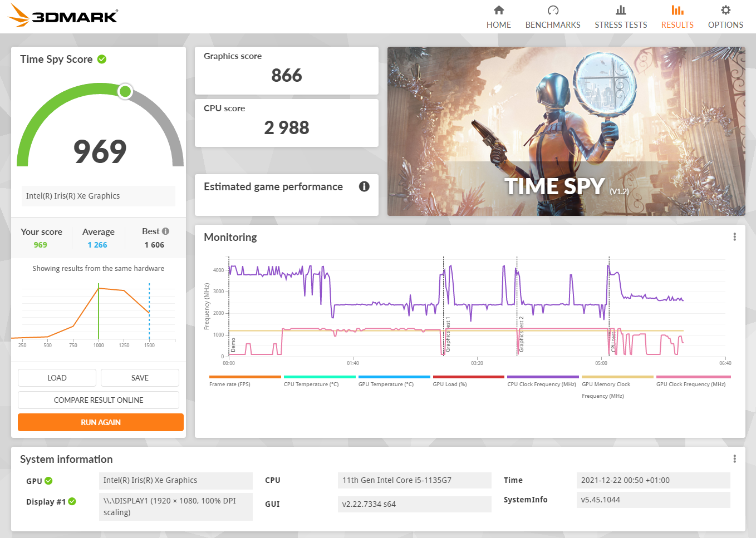Open Estimated game performance info icon

point(364,186)
